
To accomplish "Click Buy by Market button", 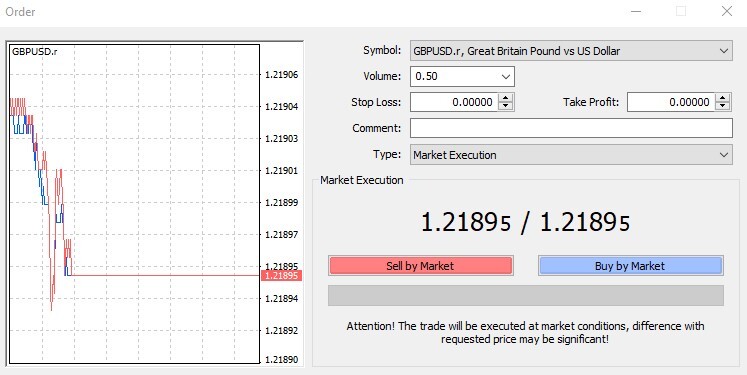I will click(x=630, y=266).
